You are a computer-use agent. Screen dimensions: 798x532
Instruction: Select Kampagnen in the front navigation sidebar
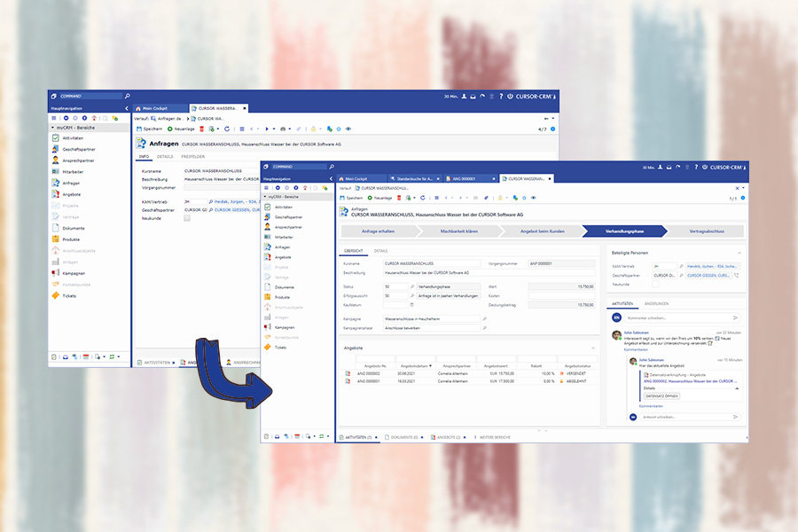tap(286, 327)
